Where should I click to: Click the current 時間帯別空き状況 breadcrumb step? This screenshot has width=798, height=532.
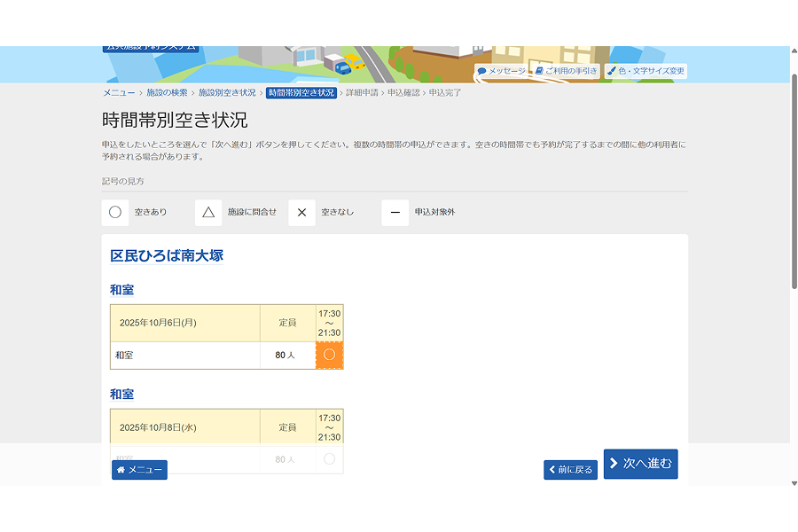301,92
